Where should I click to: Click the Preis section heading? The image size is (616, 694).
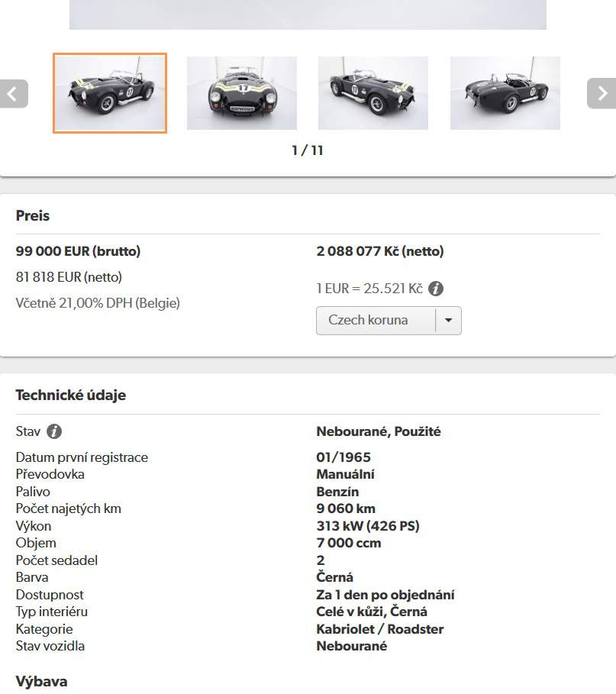click(x=33, y=216)
